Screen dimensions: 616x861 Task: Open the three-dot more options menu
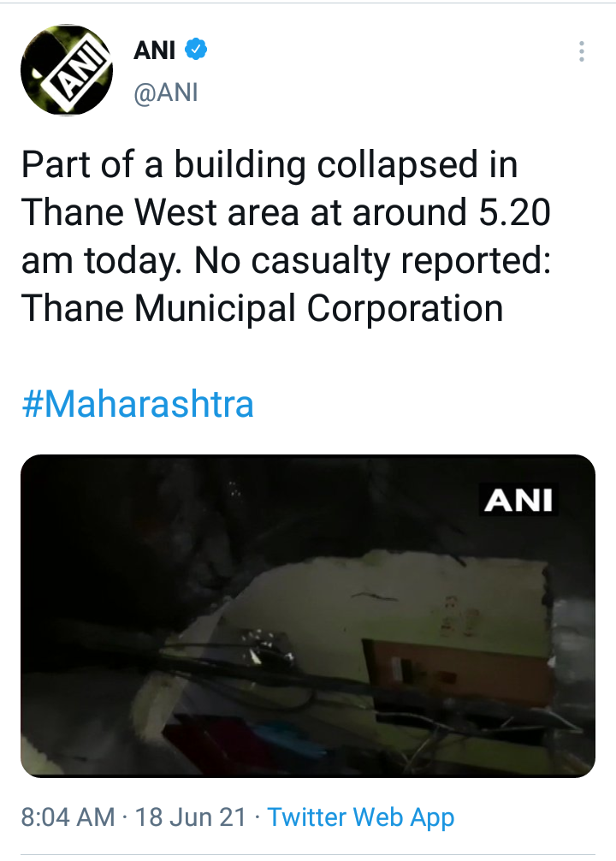click(x=581, y=51)
